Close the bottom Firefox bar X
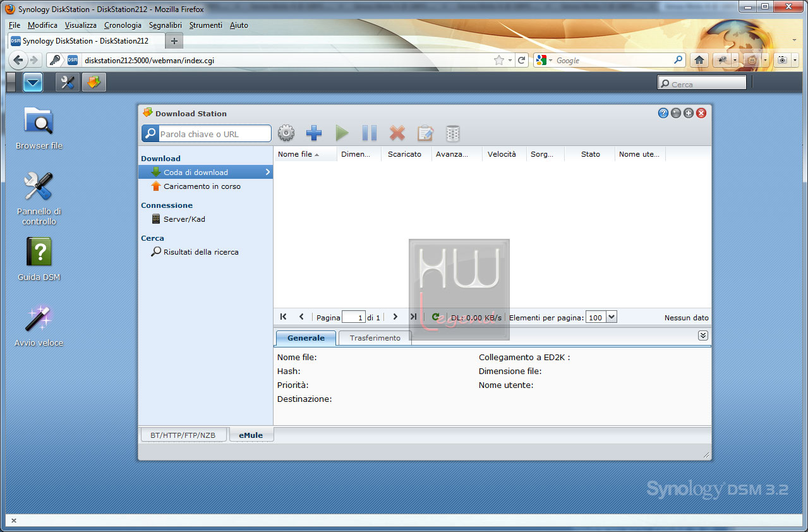 pyautogui.click(x=14, y=521)
